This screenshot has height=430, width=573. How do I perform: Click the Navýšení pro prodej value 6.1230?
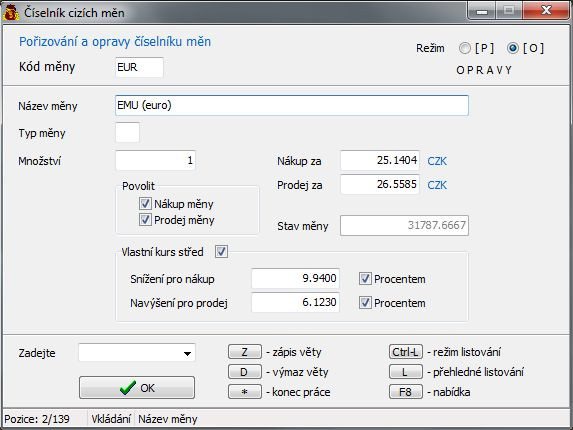click(295, 302)
